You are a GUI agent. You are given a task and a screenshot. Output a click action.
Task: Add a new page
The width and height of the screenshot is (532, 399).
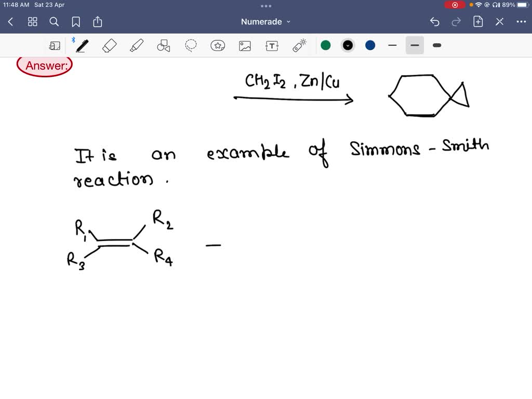click(478, 22)
